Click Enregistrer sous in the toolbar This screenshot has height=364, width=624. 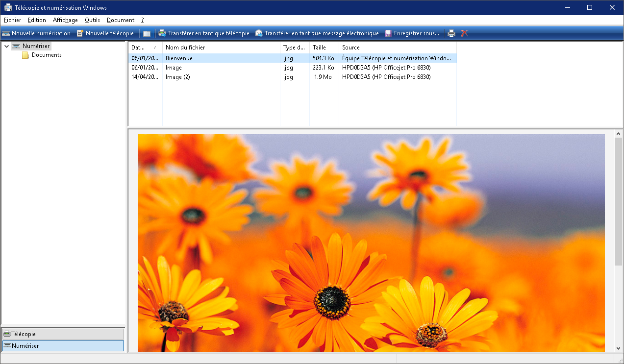[412, 33]
